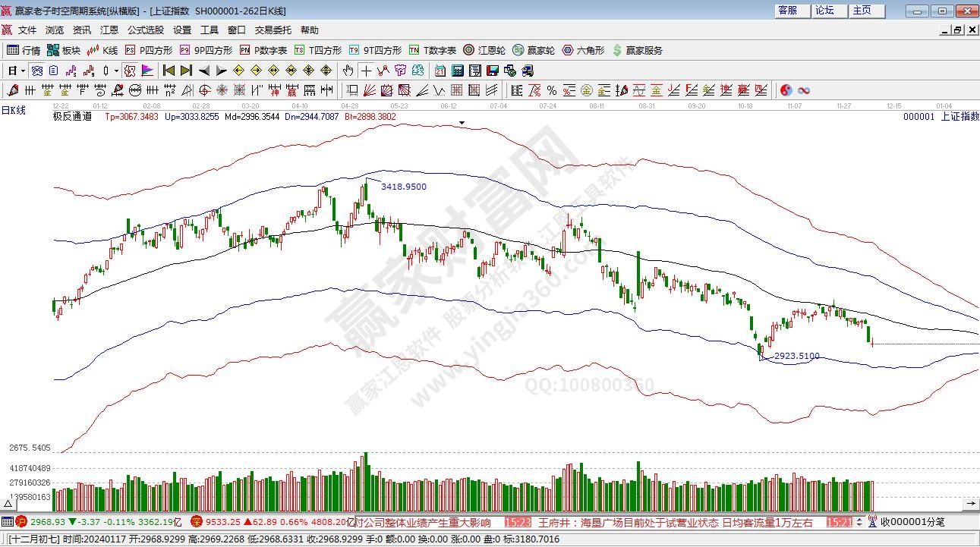Open the 江恩轮 Gann wheel tool
Viewport: 980px width, 547px height.
pos(484,50)
